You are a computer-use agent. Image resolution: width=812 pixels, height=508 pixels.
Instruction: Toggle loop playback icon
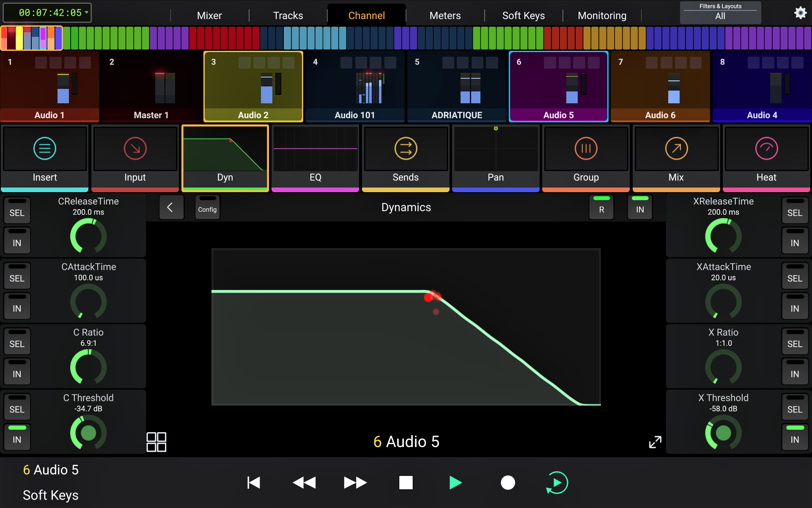(557, 483)
